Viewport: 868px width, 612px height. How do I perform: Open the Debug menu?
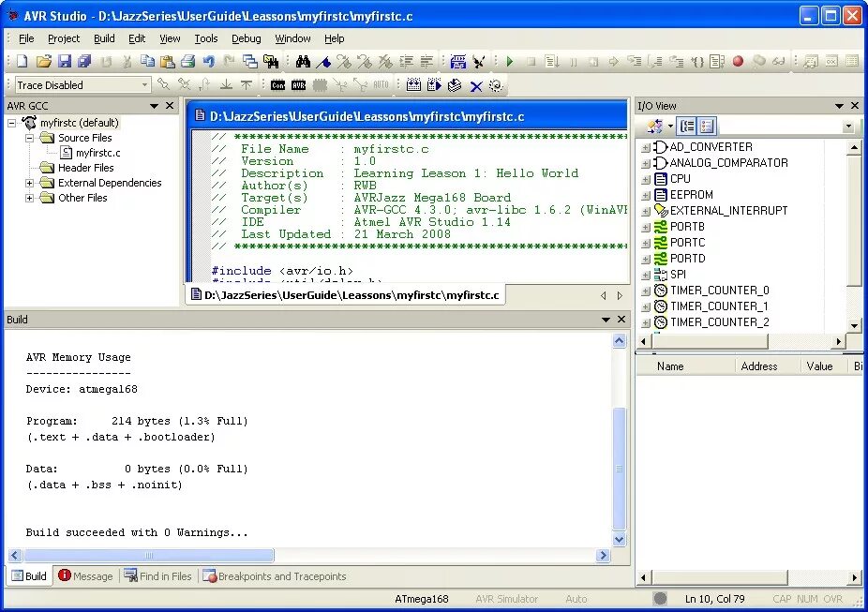tap(247, 38)
